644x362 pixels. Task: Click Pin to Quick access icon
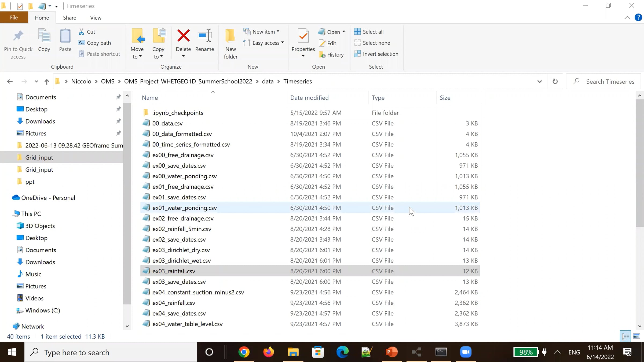click(x=18, y=36)
